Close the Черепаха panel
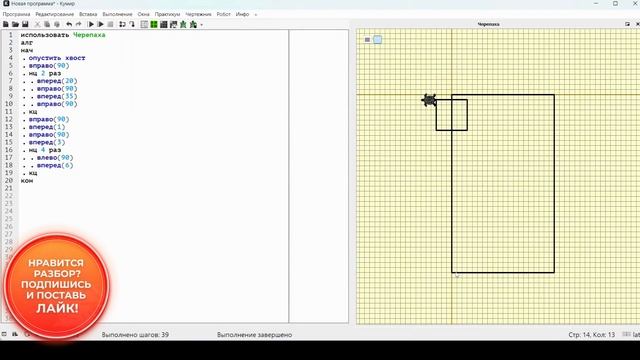This screenshot has height=360, width=640. click(637, 24)
